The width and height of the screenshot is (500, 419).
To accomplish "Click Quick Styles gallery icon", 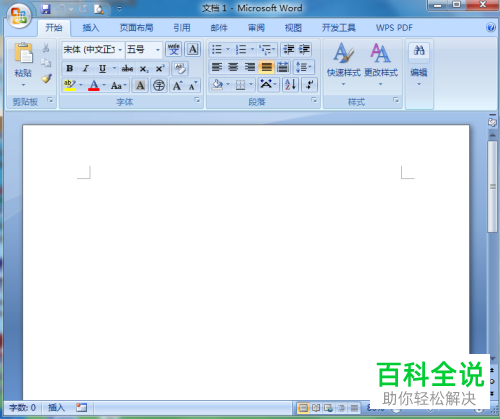I will 343,53.
